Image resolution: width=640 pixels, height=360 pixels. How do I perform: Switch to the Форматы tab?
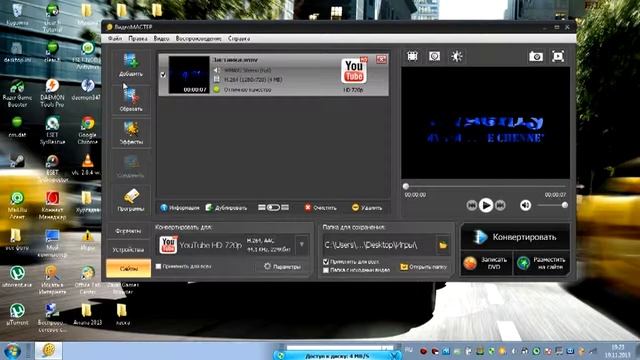128,231
